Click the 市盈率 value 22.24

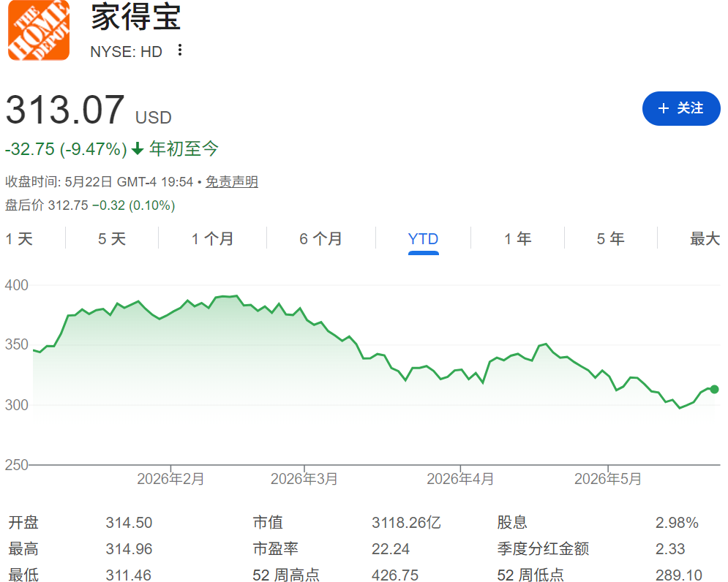[391, 549]
